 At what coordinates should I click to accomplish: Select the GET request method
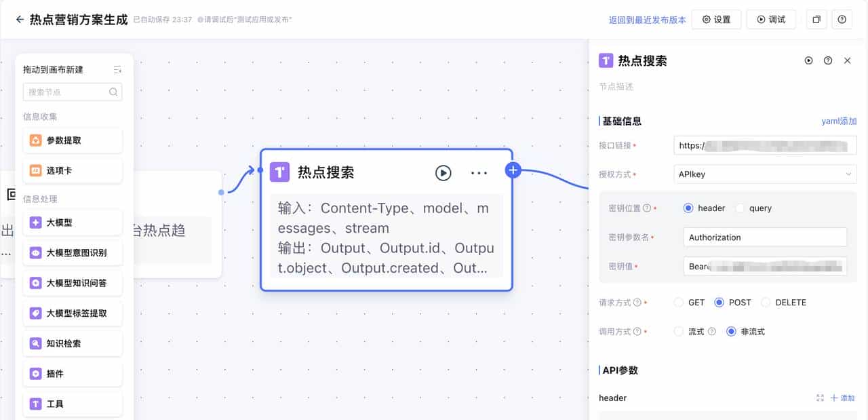tap(679, 303)
